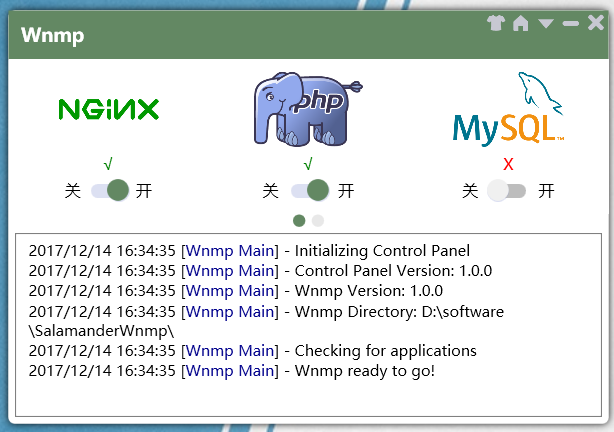Screen dimensions: 614x432
Task: Turn off the PHP toggle switch
Action: point(310,190)
